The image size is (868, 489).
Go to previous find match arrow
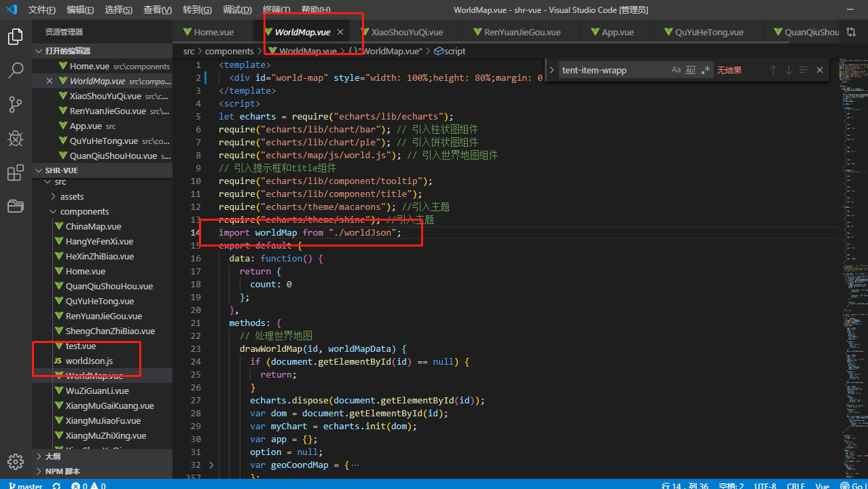tap(773, 70)
